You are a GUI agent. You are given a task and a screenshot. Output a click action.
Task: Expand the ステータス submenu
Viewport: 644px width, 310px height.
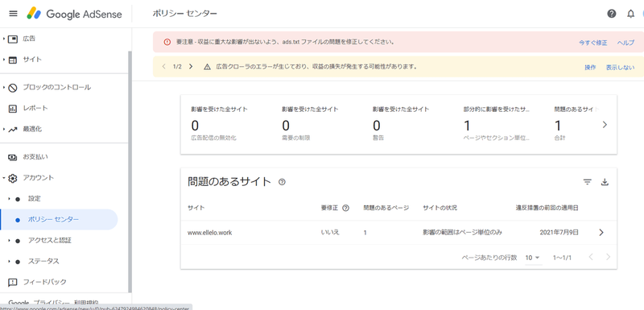coord(10,261)
